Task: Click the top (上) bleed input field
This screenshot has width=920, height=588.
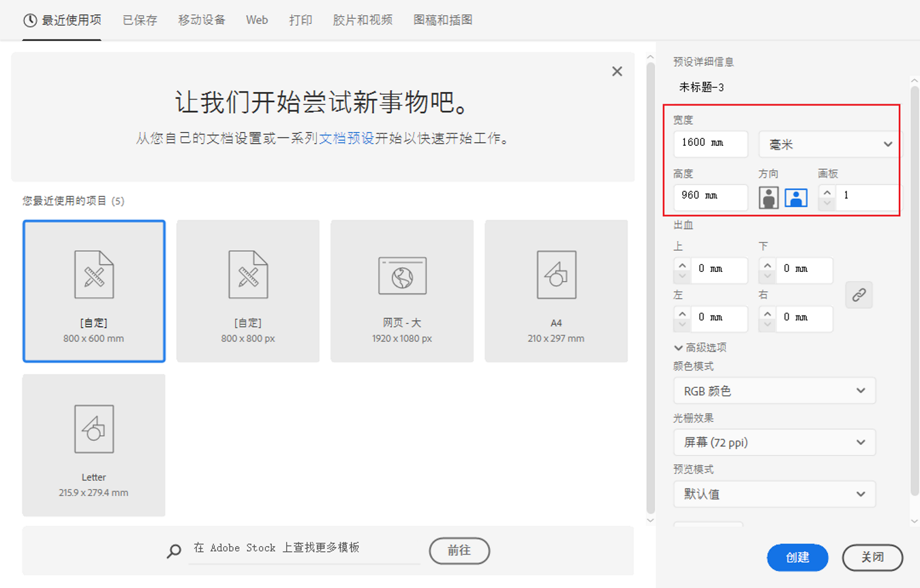Action: click(719, 270)
